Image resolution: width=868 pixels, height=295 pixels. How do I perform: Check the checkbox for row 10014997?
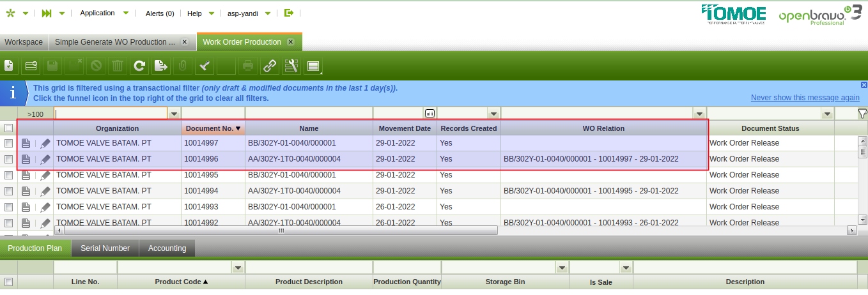point(8,143)
